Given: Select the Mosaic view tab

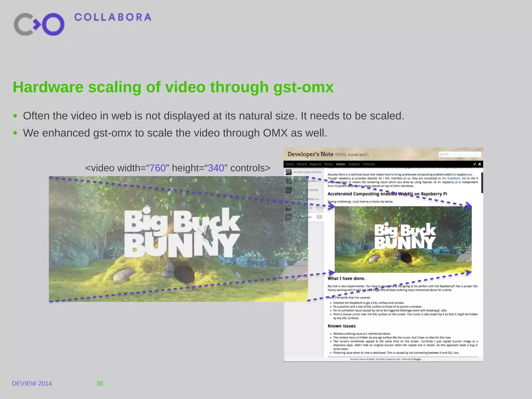Looking at the screenshot, I should 329,164.
